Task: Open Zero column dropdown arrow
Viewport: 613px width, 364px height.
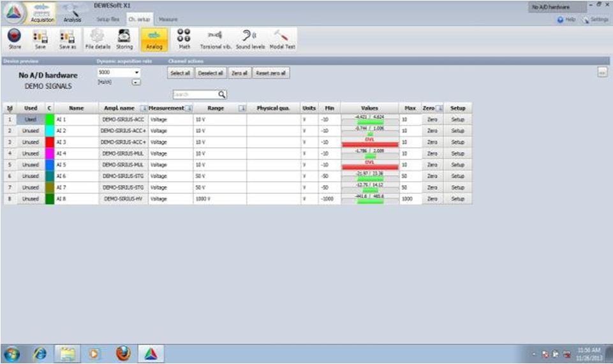Action: coord(439,108)
